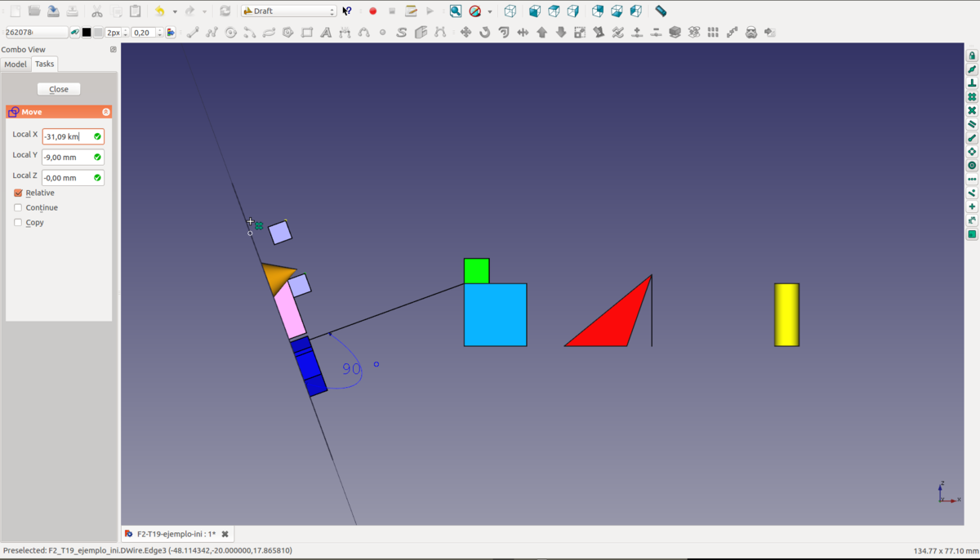Enable the Continue checkbox

pos(19,208)
